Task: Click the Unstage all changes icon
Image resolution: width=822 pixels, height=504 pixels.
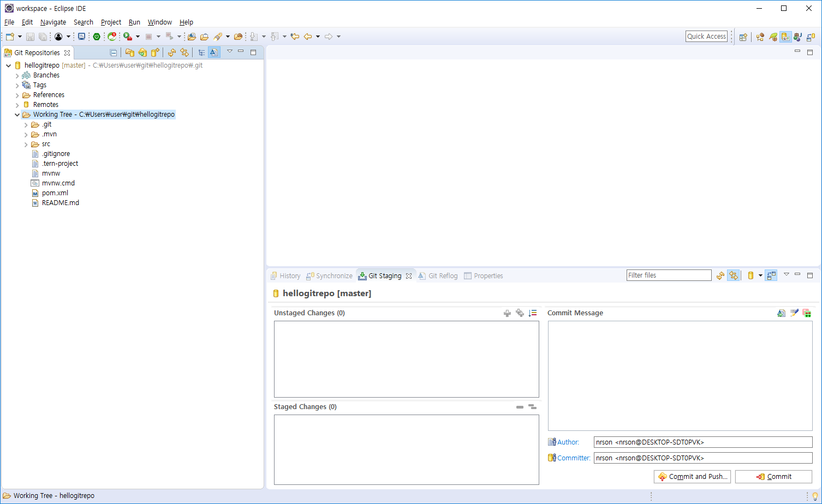Action: (533, 407)
